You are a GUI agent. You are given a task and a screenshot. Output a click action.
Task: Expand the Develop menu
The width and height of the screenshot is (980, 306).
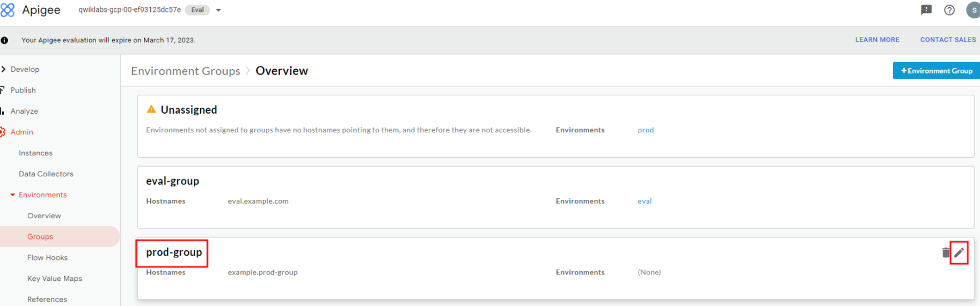pos(25,69)
